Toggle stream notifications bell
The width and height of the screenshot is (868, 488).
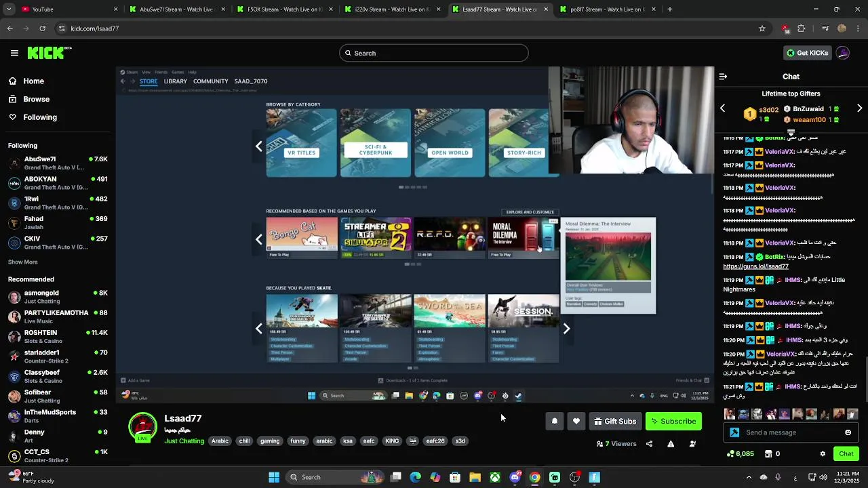click(x=555, y=421)
